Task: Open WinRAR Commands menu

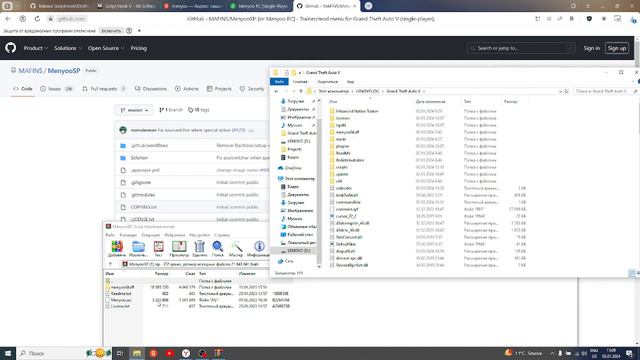Action: (128, 235)
